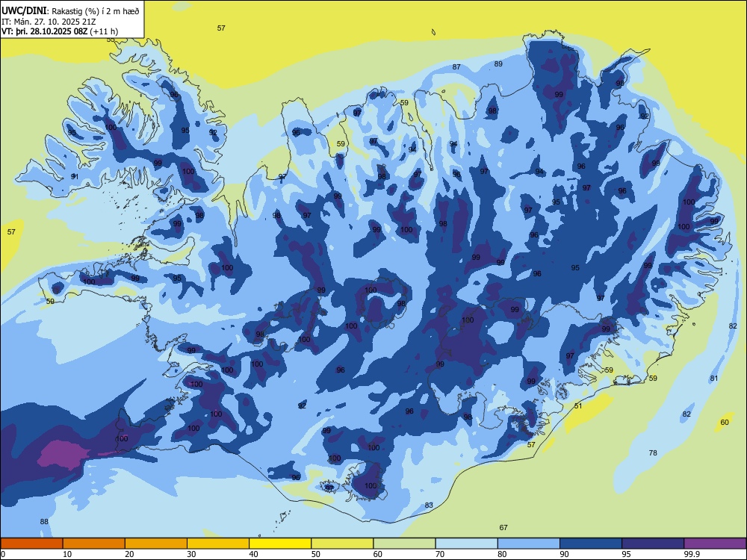Click the legend tick label '40'
The height and width of the screenshot is (560, 747).
click(253, 554)
